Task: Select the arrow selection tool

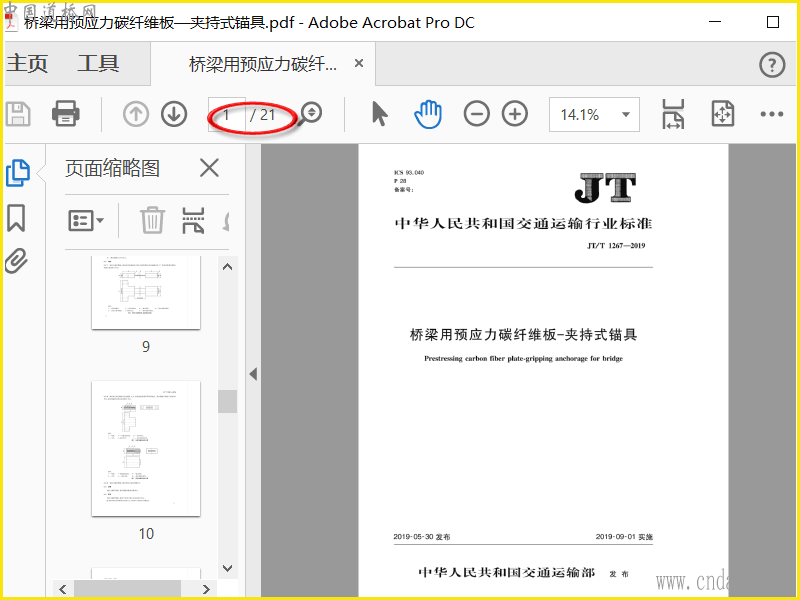Action: [380, 114]
